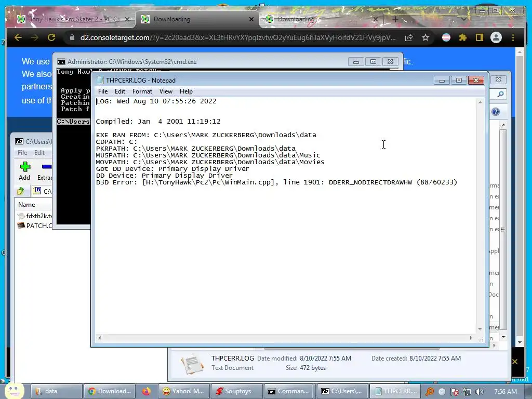This screenshot has width=532, height=399.
Task: Switch to the second Downloading tab
Action: [x=321, y=19]
